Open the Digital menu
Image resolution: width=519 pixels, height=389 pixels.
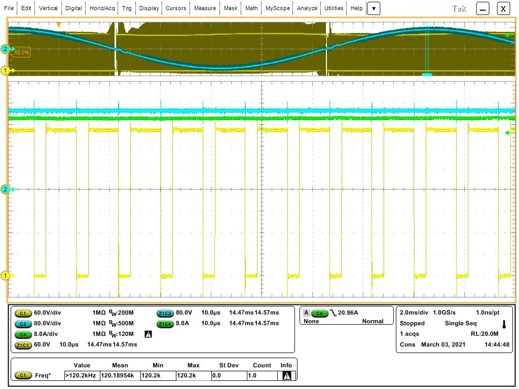(74, 8)
